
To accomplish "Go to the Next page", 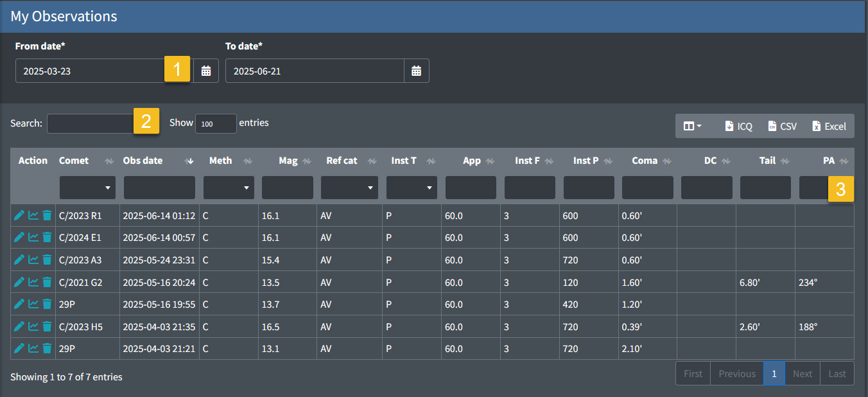I will point(803,373).
